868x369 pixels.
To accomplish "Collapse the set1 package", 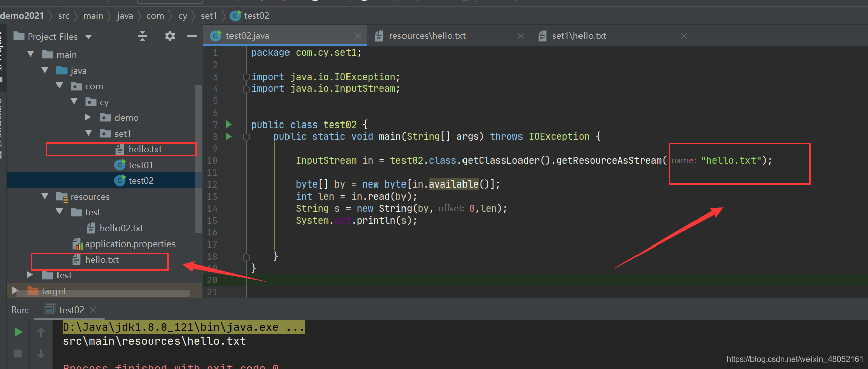I will click(x=89, y=133).
